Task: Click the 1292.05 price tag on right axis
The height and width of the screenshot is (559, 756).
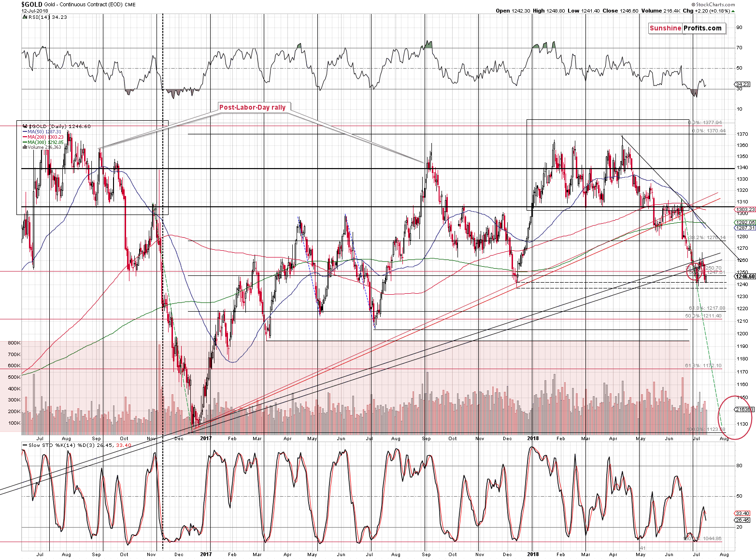Action: (x=744, y=223)
